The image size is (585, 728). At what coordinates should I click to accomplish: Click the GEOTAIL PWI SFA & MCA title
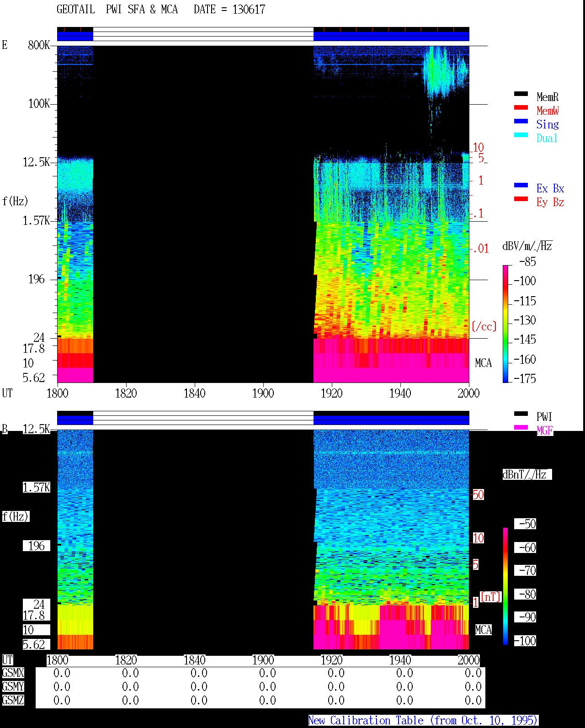pyautogui.click(x=117, y=10)
